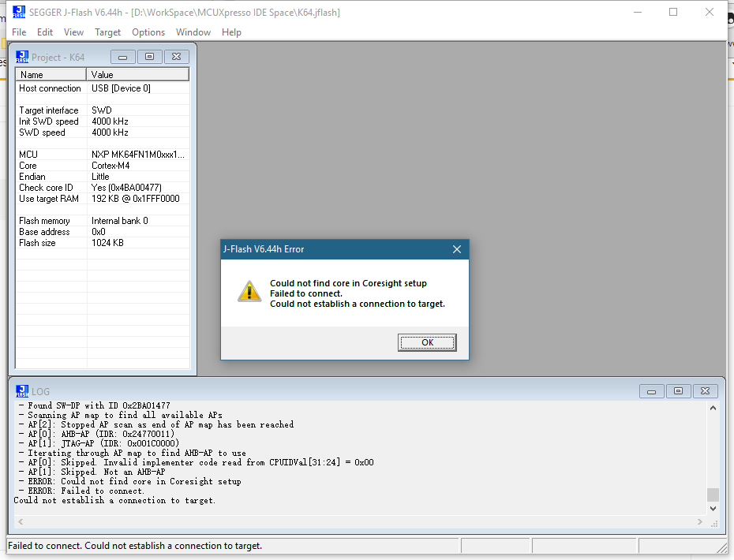
Task: Click the Name column header
Action: coord(51,75)
